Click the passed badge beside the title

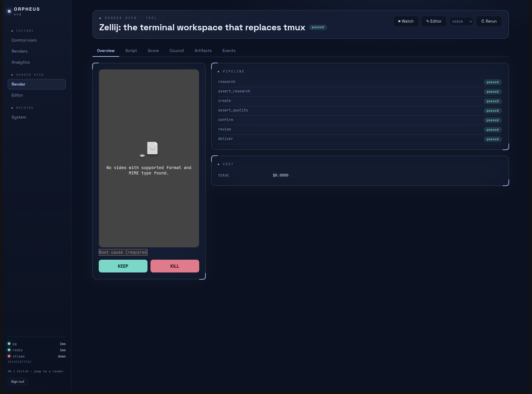318,27
